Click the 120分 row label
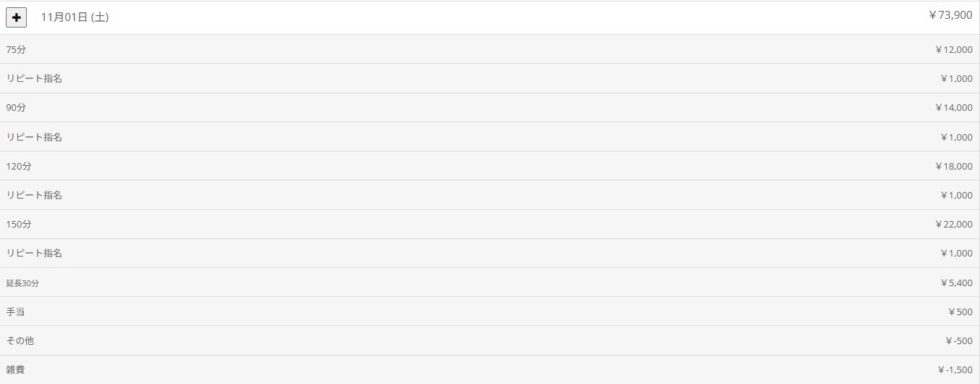 point(19,166)
